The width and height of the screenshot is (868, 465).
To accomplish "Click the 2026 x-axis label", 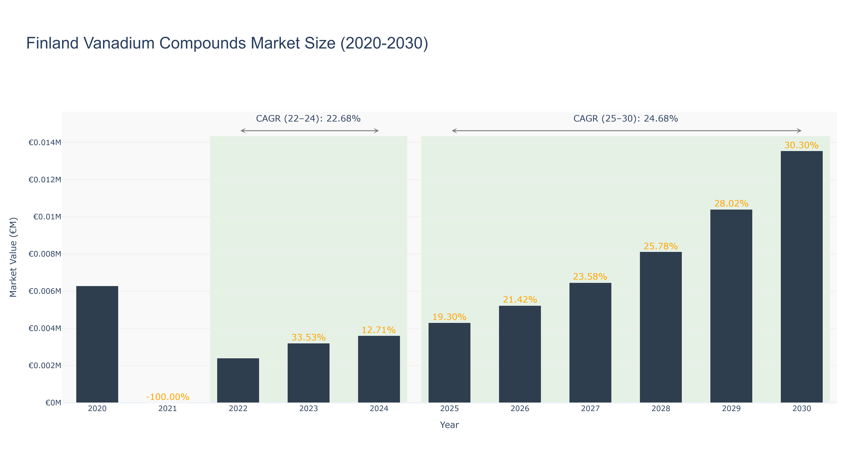I will [520, 409].
